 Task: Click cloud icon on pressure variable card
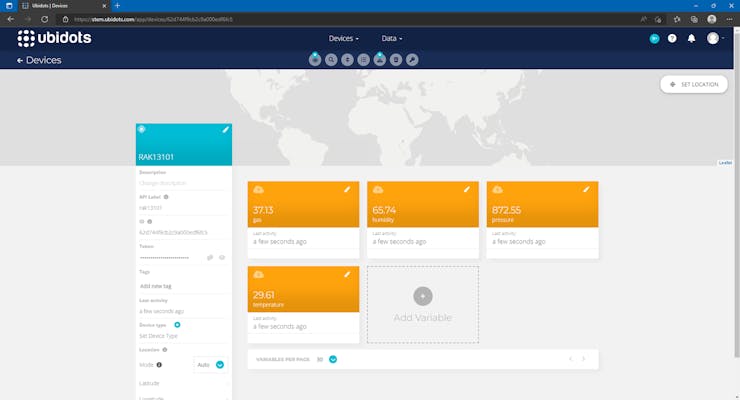[x=497, y=190]
